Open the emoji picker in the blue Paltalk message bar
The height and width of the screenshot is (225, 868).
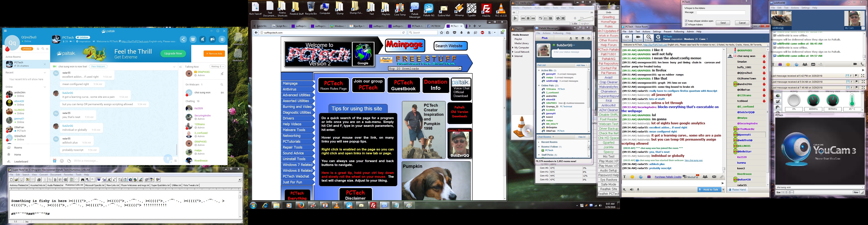[62, 161]
